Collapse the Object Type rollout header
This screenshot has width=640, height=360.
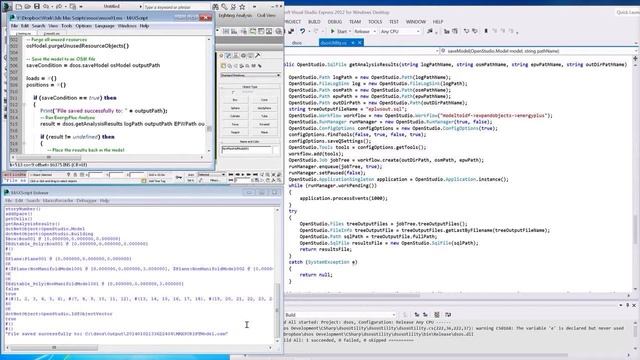(250, 87)
